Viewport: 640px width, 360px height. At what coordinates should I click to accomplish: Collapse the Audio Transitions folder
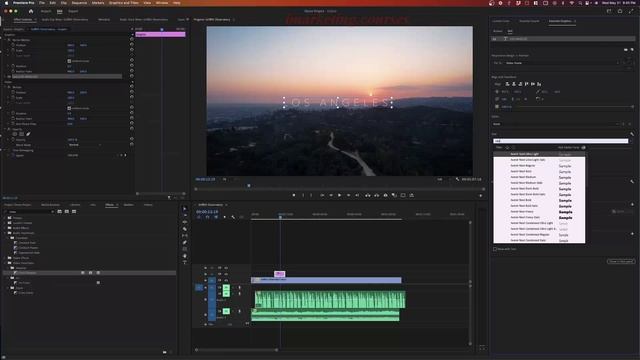5,233
